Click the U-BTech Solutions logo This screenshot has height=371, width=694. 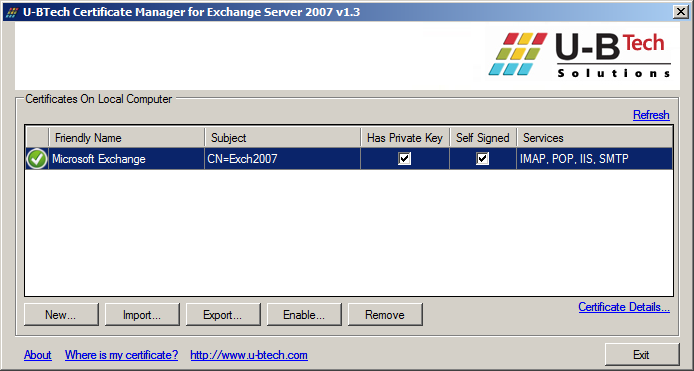[x=579, y=54]
